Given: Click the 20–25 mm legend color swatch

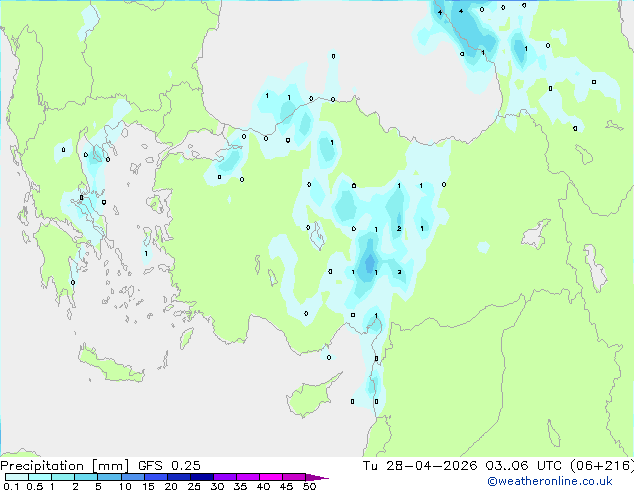Looking at the screenshot, I should click(x=178, y=477).
